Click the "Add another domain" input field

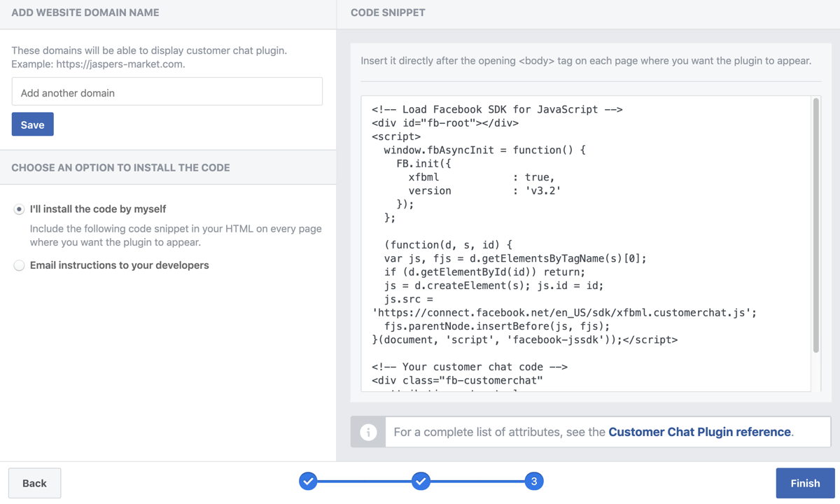[167, 92]
